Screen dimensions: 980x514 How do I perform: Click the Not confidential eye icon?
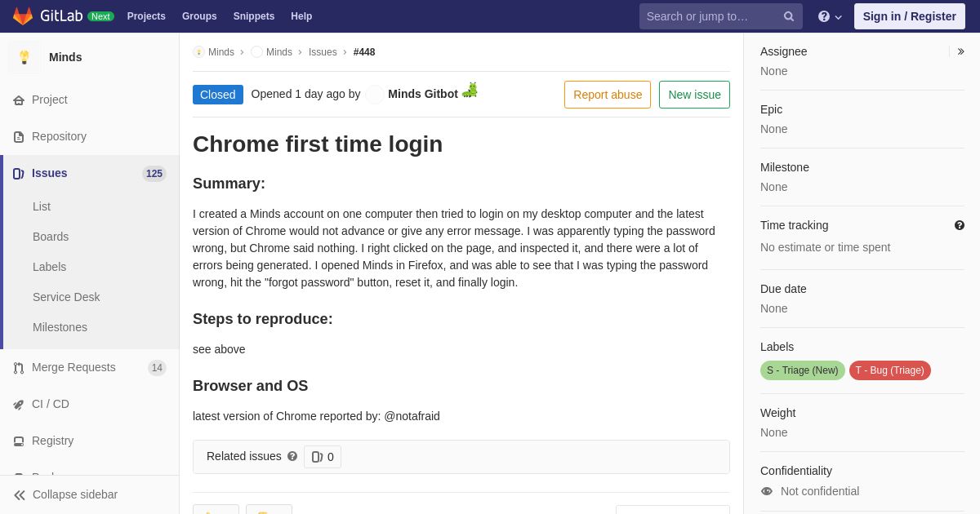point(767,491)
